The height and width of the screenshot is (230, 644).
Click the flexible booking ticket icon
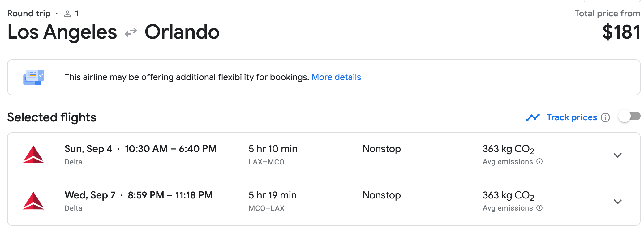pyautogui.click(x=34, y=77)
